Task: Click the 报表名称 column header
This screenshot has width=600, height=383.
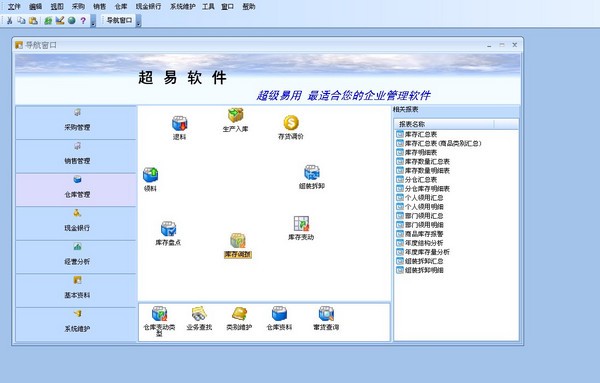Action: (x=445, y=124)
